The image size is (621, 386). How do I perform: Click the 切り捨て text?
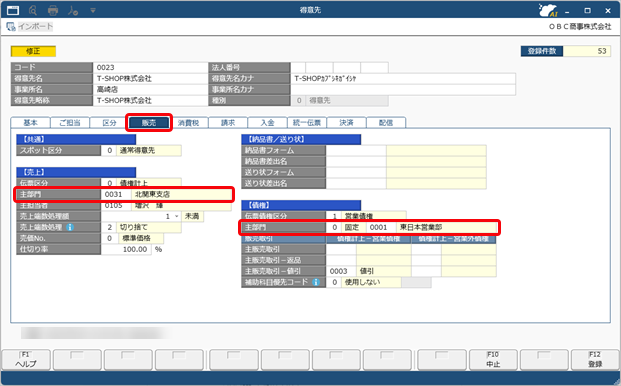tap(133, 227)
